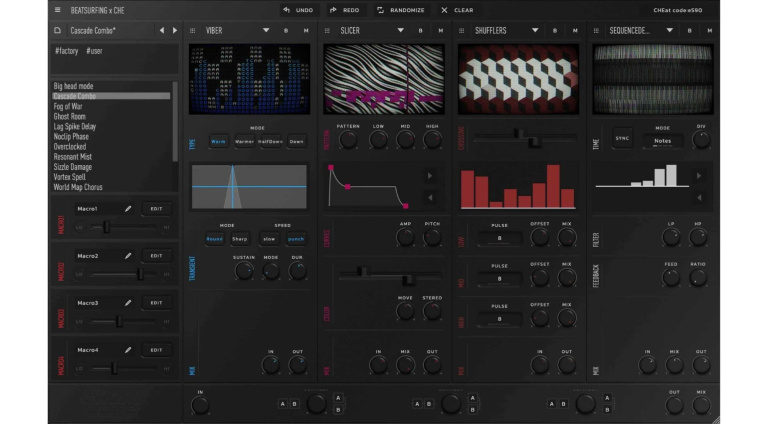
Task: Click the Redo arrow icon
Action: tap(333, 10)
